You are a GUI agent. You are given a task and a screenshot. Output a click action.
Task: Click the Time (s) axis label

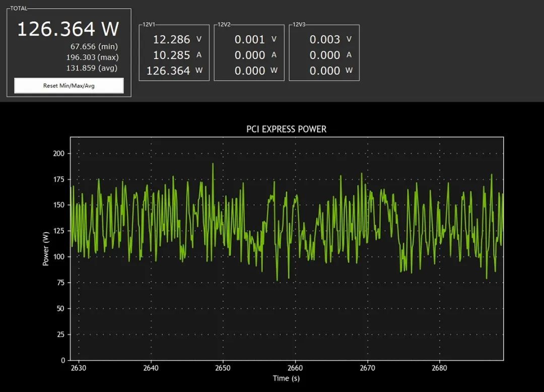(286, 378)
